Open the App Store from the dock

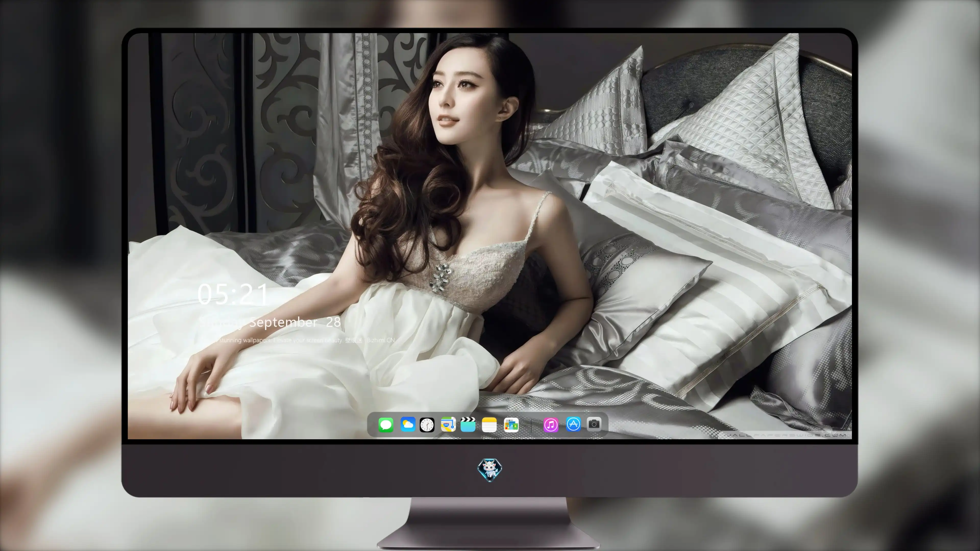click(573, 424)
